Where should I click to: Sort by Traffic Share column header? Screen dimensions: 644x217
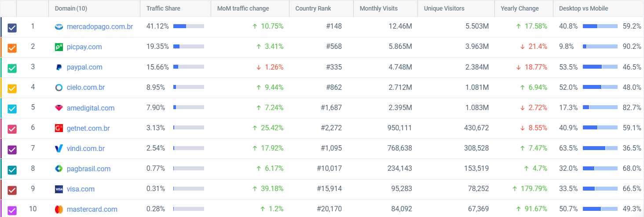[x=163, y=8]
